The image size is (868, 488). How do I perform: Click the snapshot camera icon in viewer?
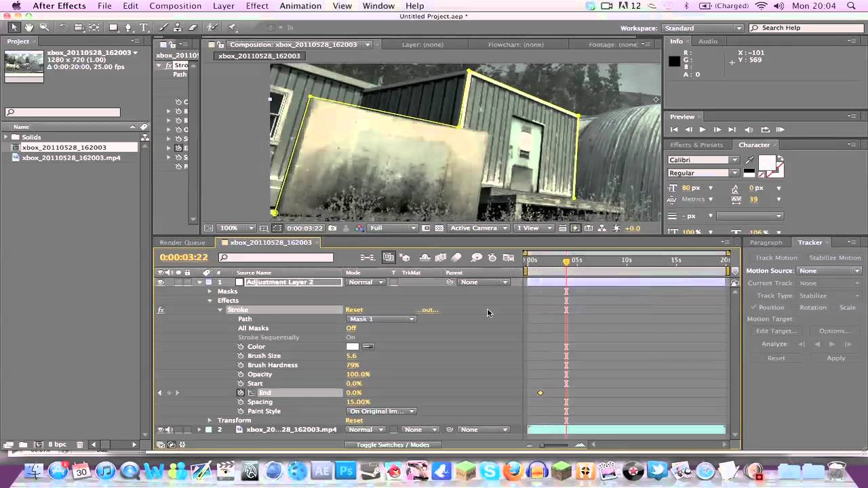click(333, 228)
